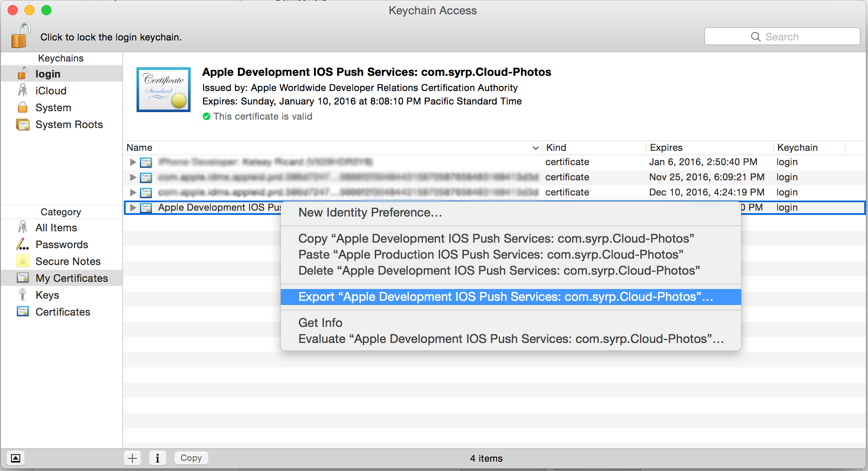Image resolution: width=868 pixels, height=471 pixels.
Task: Click the Keys category key icon
Action: click(23, 294)
